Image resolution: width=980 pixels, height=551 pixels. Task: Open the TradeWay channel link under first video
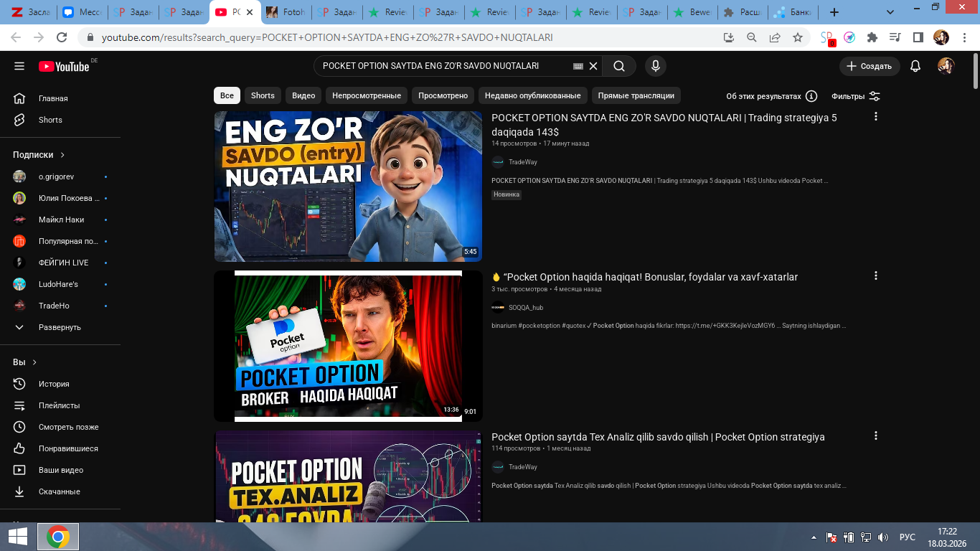(522, 162)
